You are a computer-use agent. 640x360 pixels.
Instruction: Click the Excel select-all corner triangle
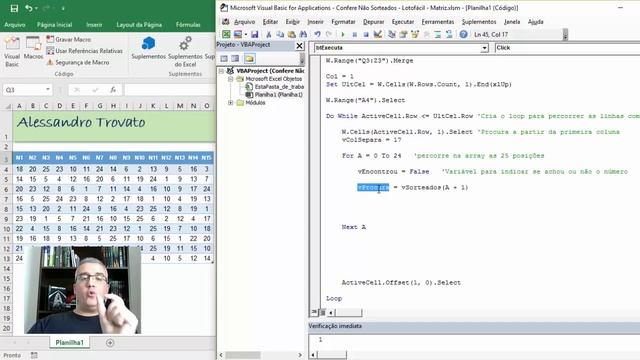(x=8, y=106)
